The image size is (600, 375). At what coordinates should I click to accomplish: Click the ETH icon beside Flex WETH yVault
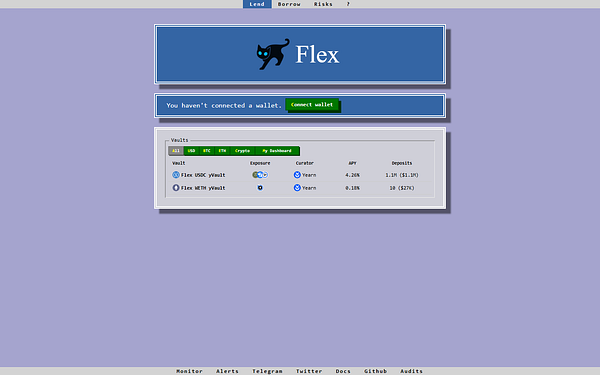pos(176,188)
